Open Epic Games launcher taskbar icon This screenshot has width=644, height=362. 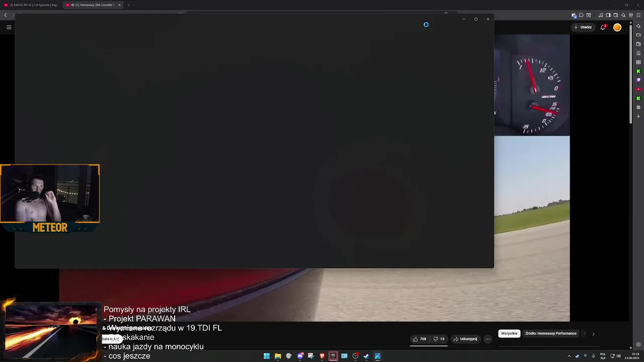(333, 356)
